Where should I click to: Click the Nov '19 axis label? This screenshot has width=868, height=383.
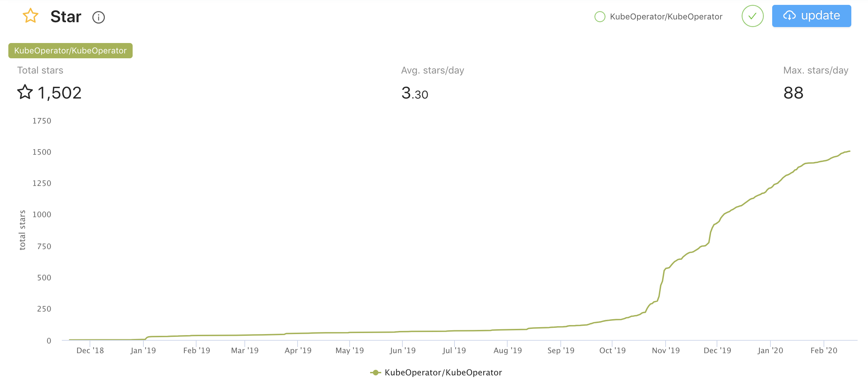[x=666, y=350]
